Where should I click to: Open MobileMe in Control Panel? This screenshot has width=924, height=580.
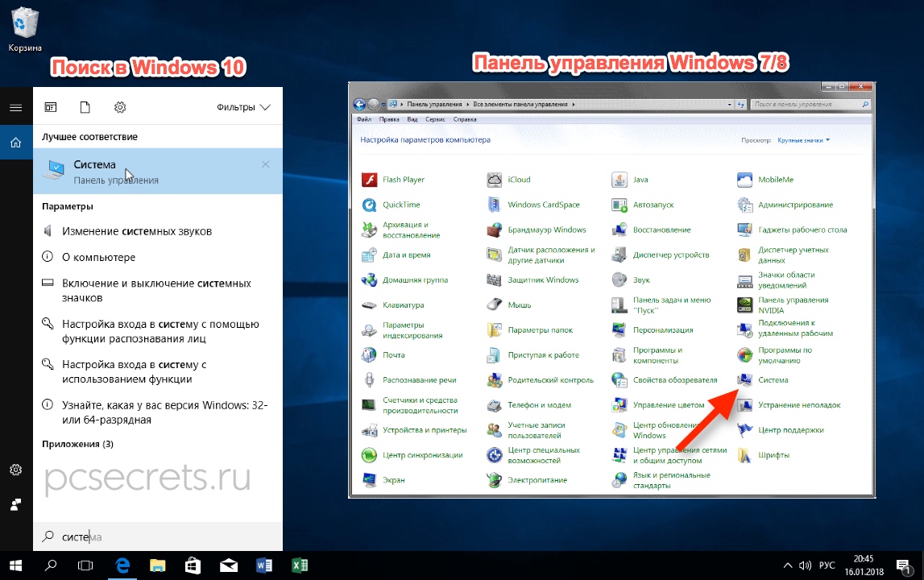pos(765,179)
